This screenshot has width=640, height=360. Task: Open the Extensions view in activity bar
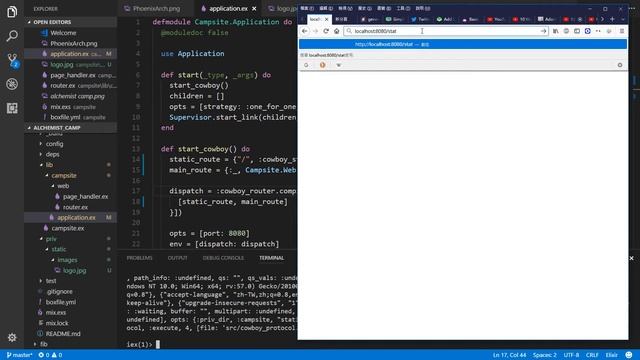pos(12,108)
